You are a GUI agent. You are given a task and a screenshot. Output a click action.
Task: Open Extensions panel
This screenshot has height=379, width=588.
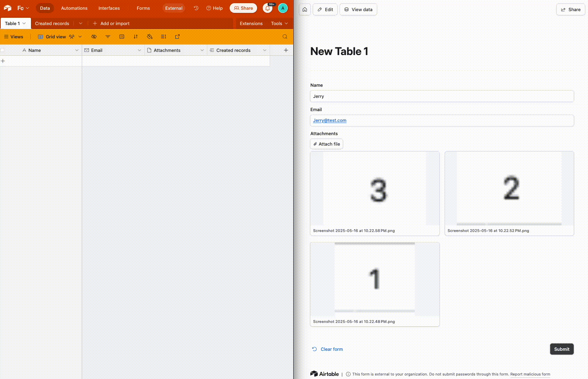(x=251, y=23)
